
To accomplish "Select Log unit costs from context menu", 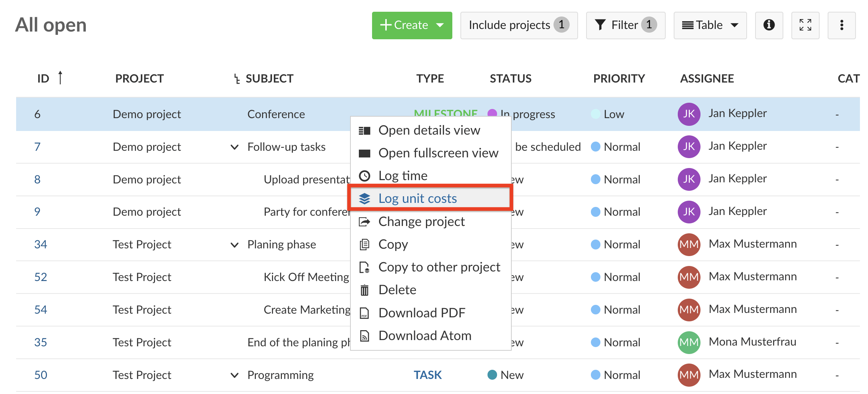I will pyautogui.click(x=418, y=198).
